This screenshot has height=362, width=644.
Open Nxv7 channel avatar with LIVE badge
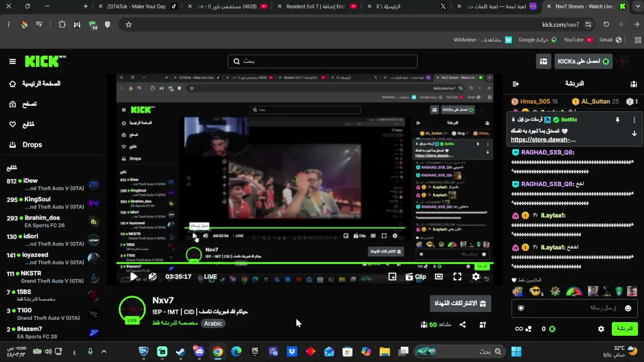point(132,310)
